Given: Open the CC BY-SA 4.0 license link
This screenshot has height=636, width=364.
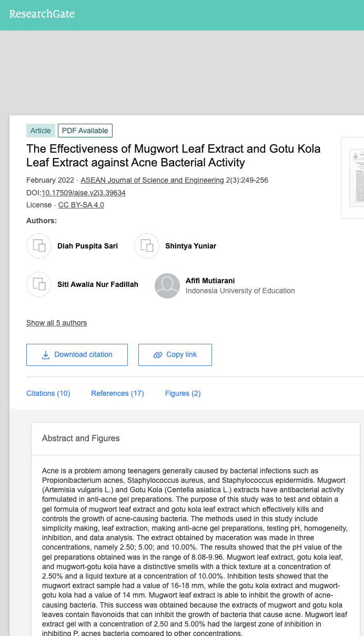Looking at the screenshot, I should point(81,205).
